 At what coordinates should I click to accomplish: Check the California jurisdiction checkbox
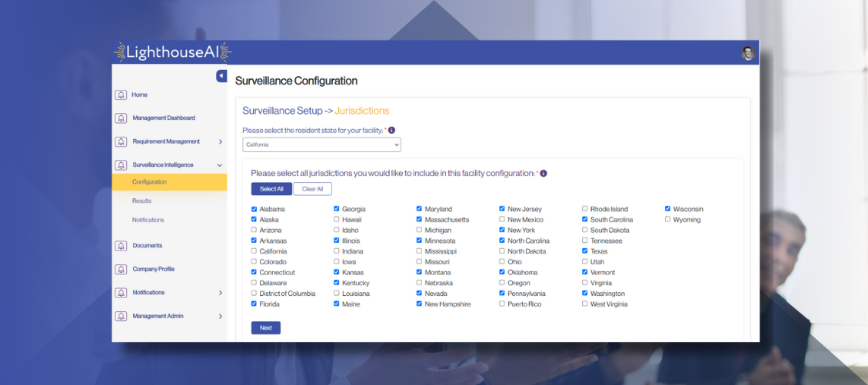[x=254, y=251]
